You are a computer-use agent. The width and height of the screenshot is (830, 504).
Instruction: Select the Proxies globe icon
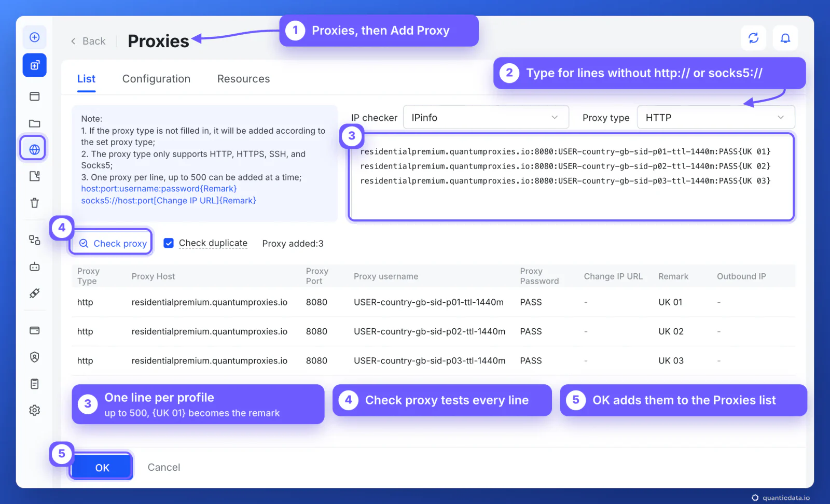(35, 149)
